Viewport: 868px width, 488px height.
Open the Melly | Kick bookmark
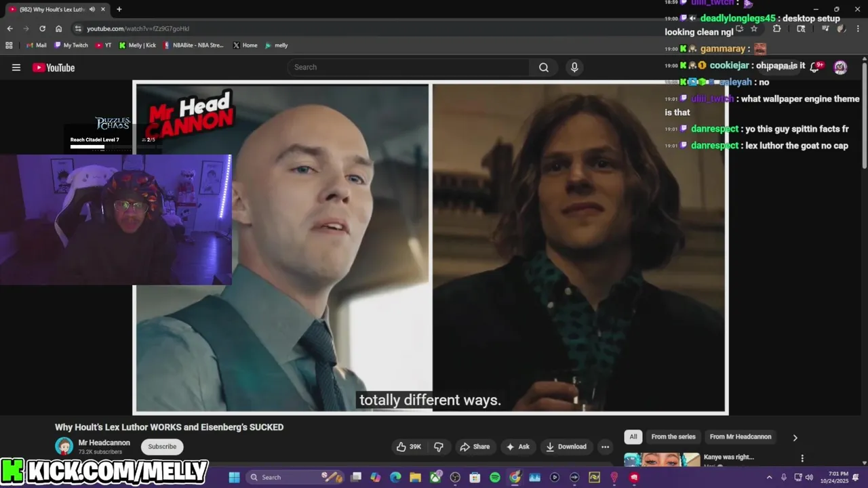[138, 45]
